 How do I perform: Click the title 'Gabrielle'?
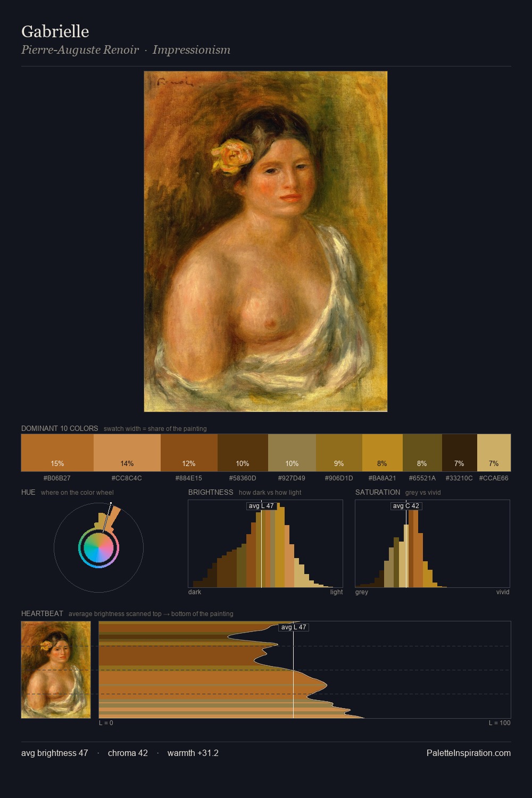coord(55,31)
